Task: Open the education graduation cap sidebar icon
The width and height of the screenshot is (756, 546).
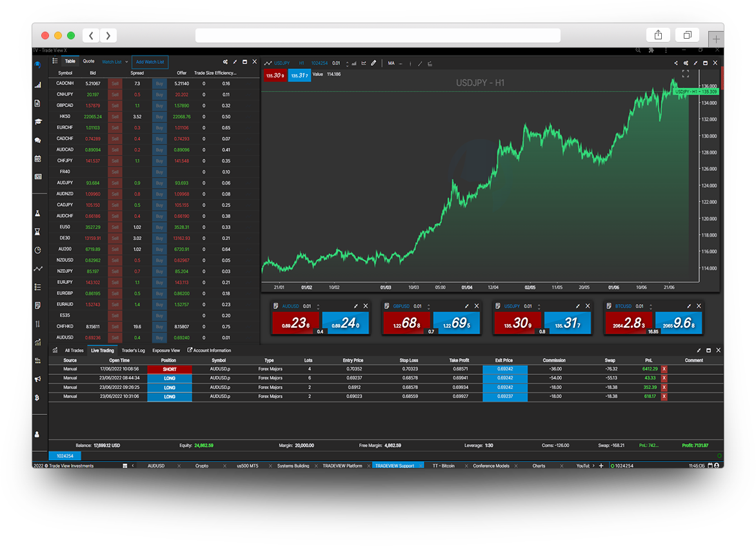Action: (x=38, y=121)
